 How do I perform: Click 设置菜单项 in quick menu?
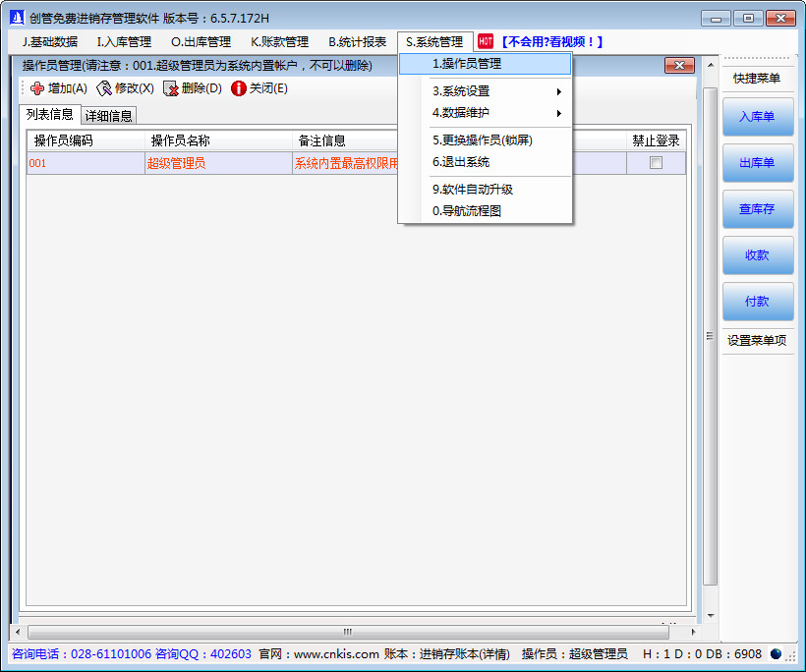pyautogui.click(x=757, y=340)
